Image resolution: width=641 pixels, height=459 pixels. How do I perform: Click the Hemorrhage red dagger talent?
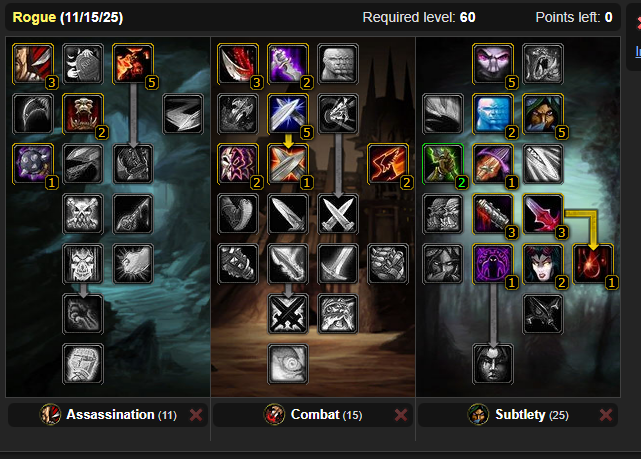click(x=543, y=214)
